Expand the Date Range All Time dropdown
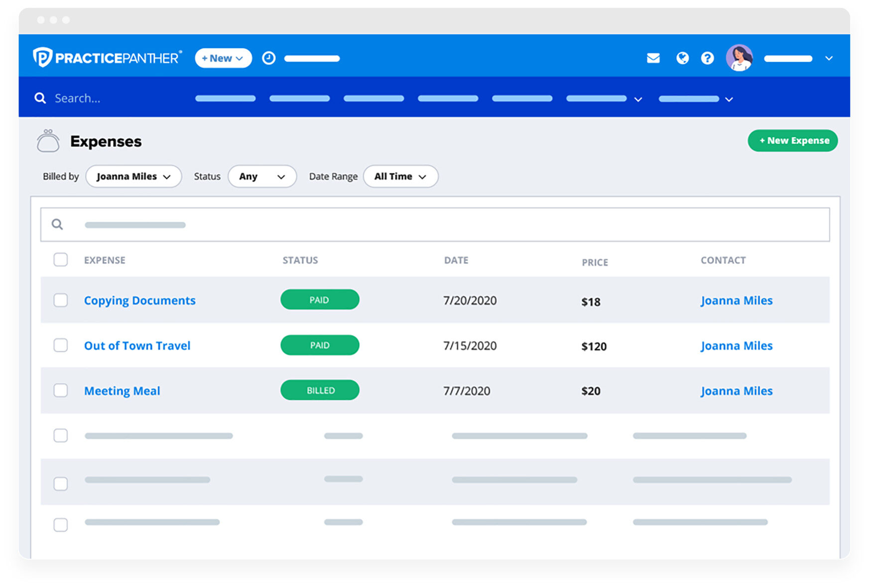Image resolution: width=869 pixels, height=588 pixels. [x=400, y=176]
